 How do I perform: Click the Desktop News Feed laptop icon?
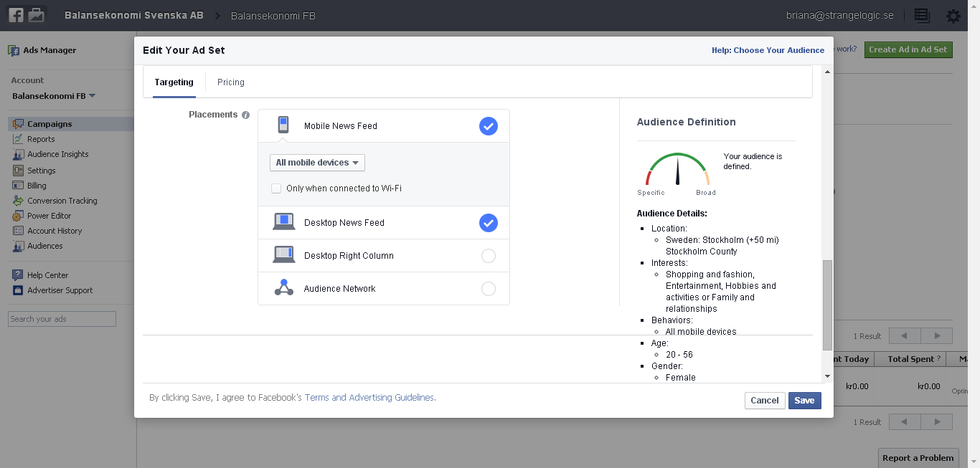coord(284,222)
